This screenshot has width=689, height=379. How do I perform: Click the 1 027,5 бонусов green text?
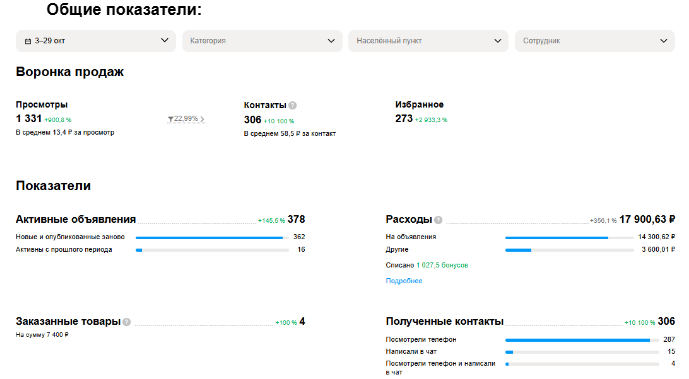point(442,265)
